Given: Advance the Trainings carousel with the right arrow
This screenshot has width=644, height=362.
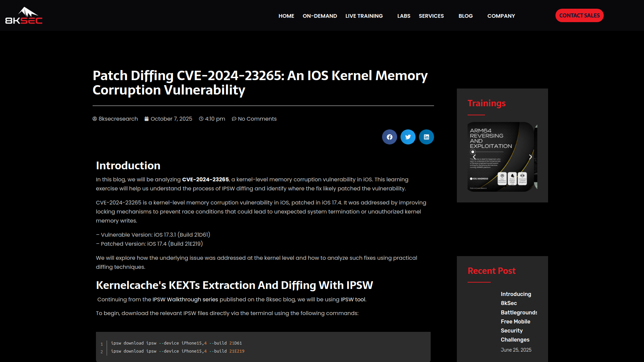Looking at the screenshot, I should 530,157.
